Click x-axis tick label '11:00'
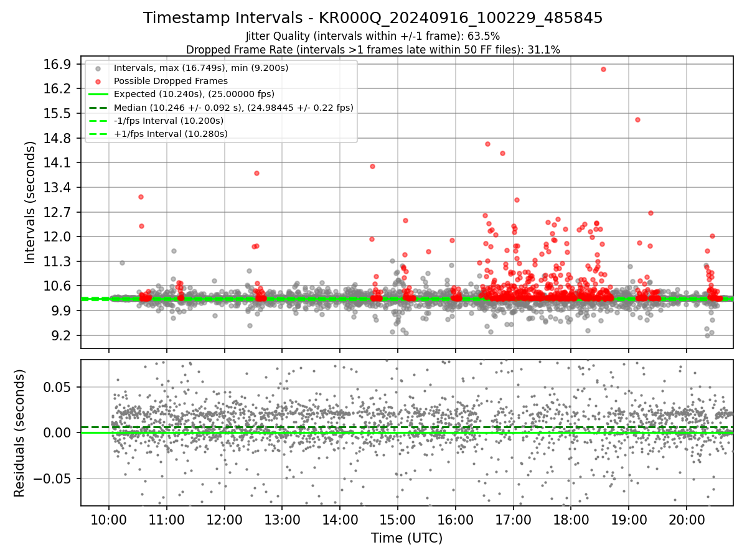The height and width of the screenshot is (560, 747). coord(167,520)
